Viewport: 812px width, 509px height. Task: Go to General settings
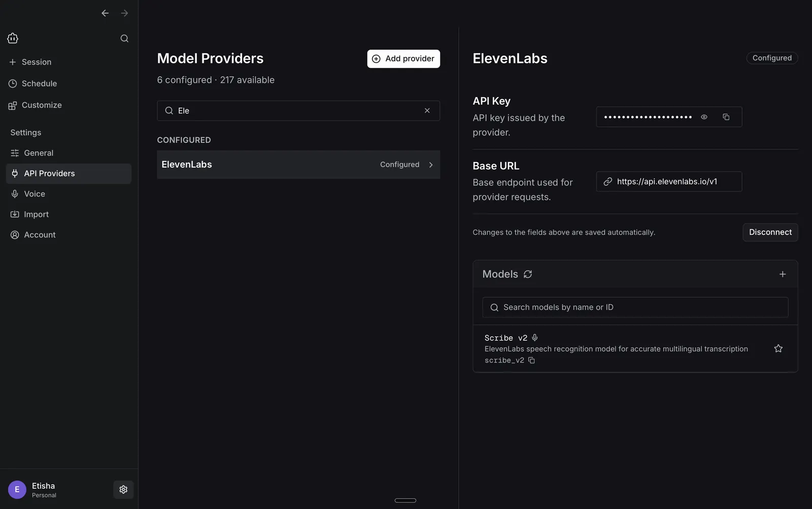click(x=69, y=153)
